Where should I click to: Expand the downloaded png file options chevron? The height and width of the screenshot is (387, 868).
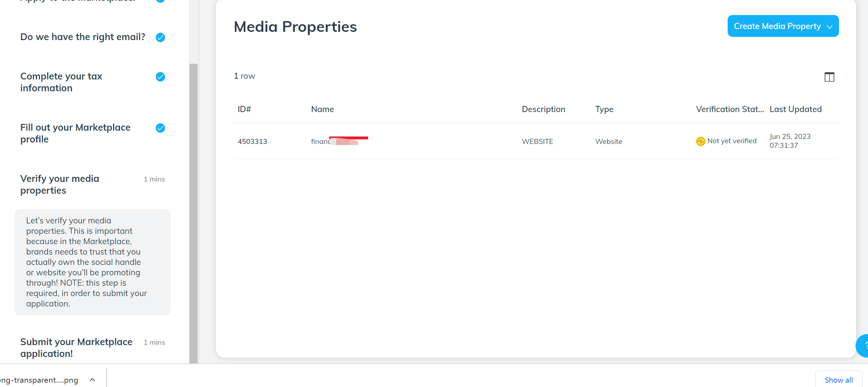pyautogui.click(x=92, y=380)
